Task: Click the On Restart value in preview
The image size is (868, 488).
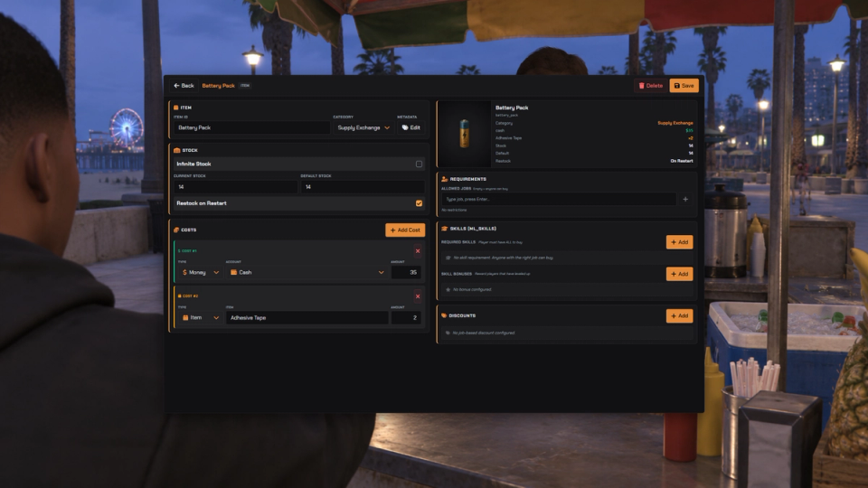Action: click(x=682, y=161)
